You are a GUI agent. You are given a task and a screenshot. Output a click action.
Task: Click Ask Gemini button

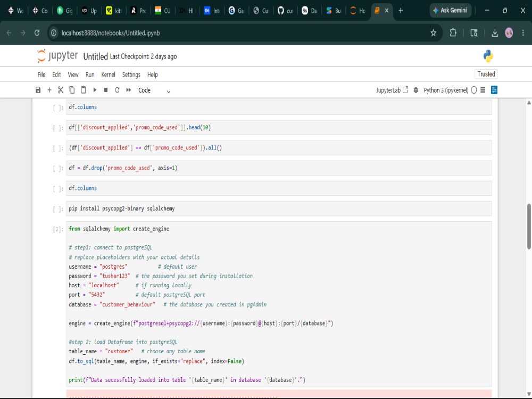(x=450, y=11)
